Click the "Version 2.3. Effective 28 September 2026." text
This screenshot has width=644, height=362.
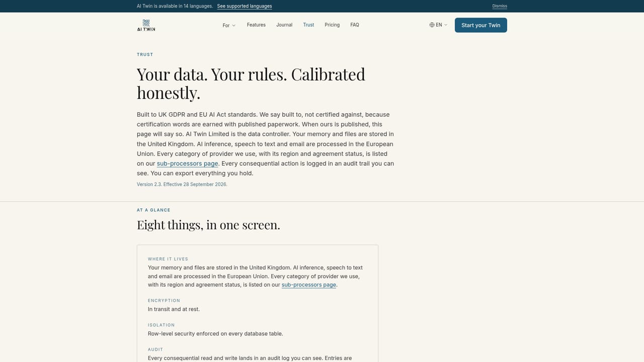point(182,185)
